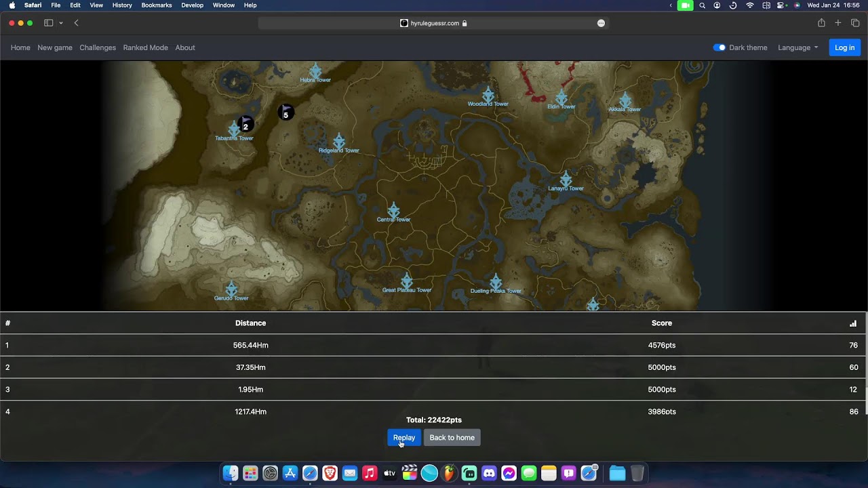Toggle the Safari sidebar icon
This screenshot has height=488, width=868.
(49, 23)
